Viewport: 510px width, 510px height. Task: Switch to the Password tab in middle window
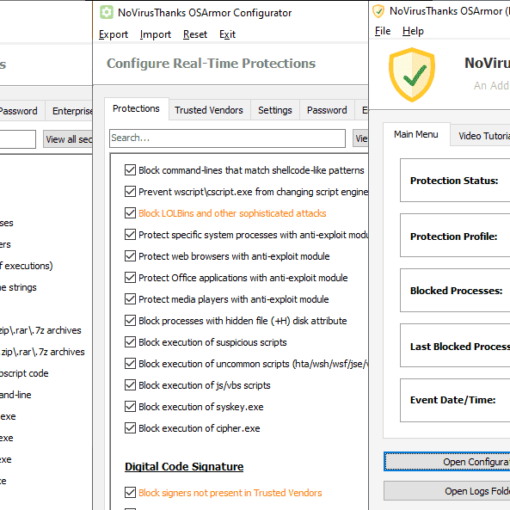327,110
